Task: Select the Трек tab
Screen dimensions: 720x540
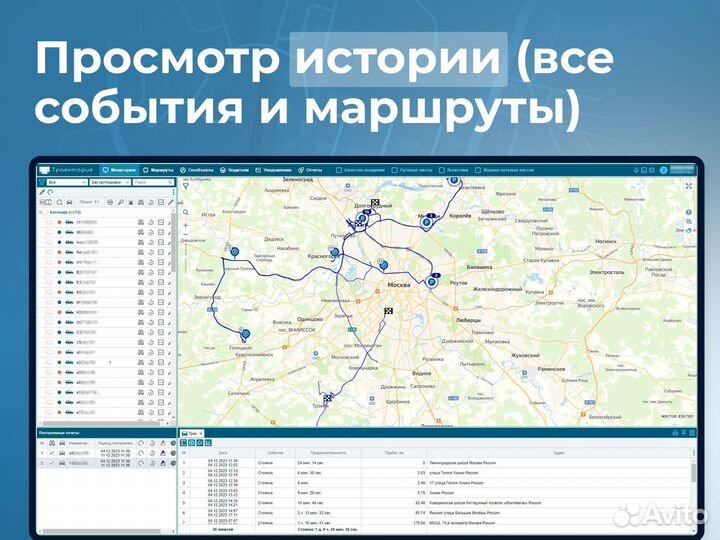Action: tap(190, 433)
